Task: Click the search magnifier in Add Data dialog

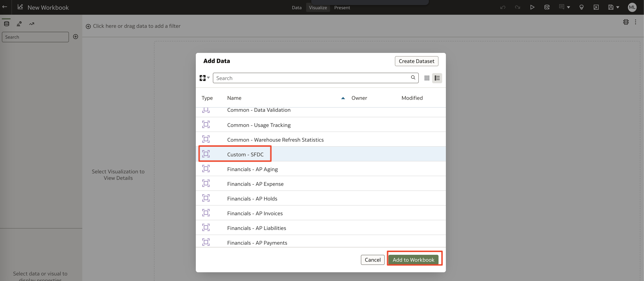Action: click(413, 78)
